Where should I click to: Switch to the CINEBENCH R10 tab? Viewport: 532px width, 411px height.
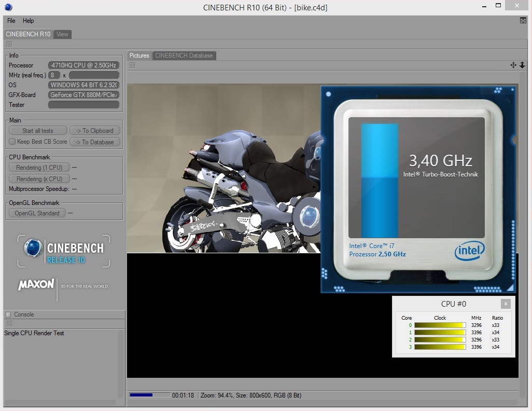tap(28, 34)
